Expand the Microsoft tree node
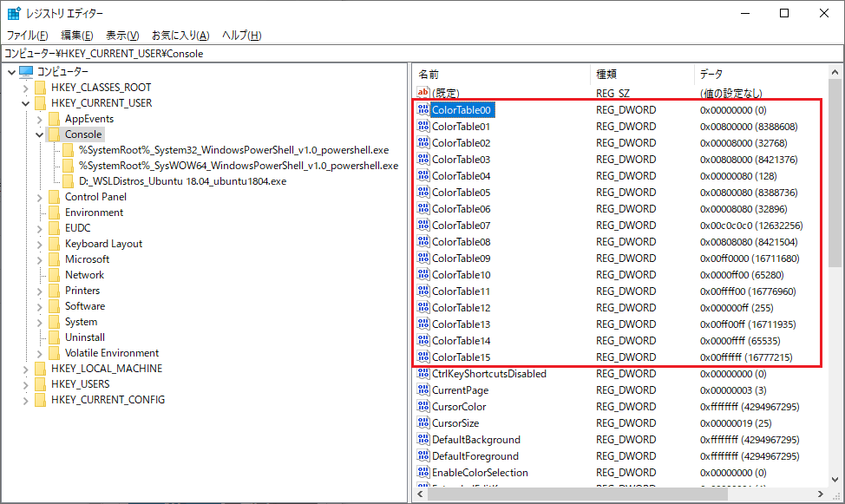The image size is (845, 504). (x=40, y=259)
